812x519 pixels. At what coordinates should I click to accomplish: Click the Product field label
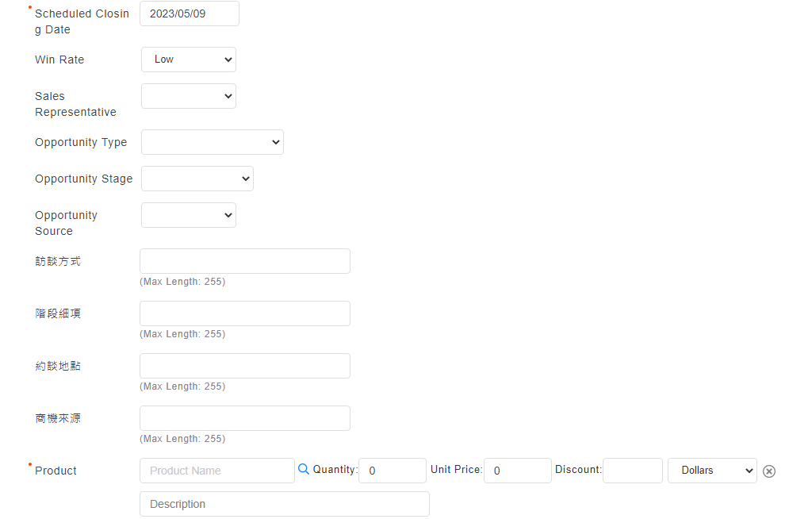(x=56, y=471)
